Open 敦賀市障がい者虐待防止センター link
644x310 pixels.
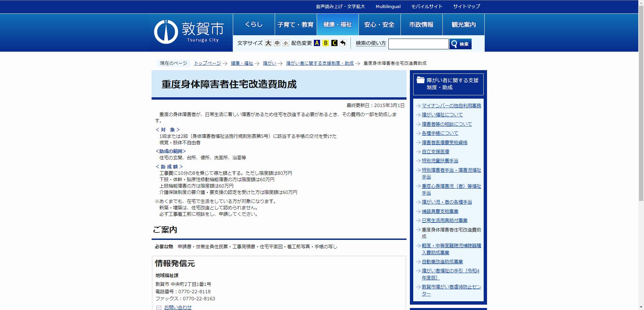[451, 290]
